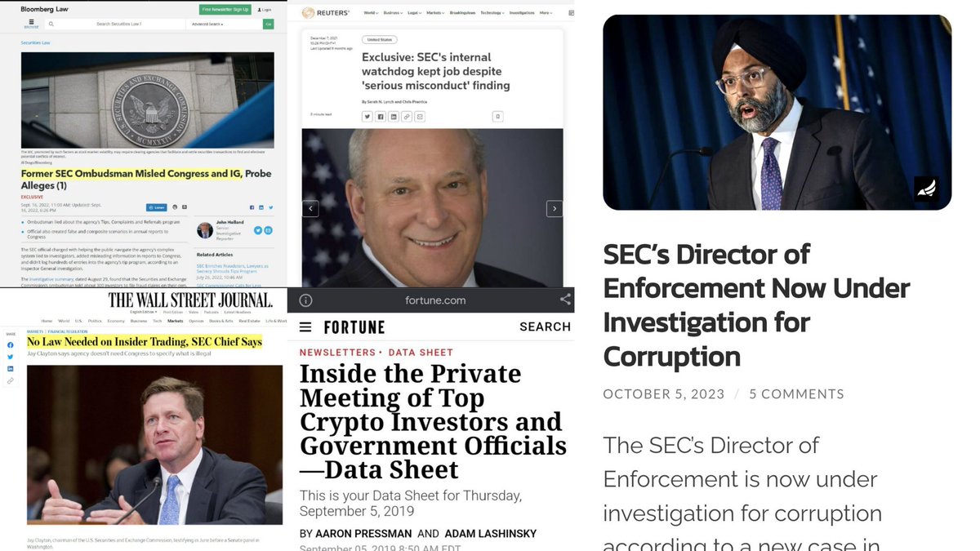Viewport: 980px width, 551px height.
Task: Click Free Newsletter Sign Up button
Action: (x=225, y=10)
